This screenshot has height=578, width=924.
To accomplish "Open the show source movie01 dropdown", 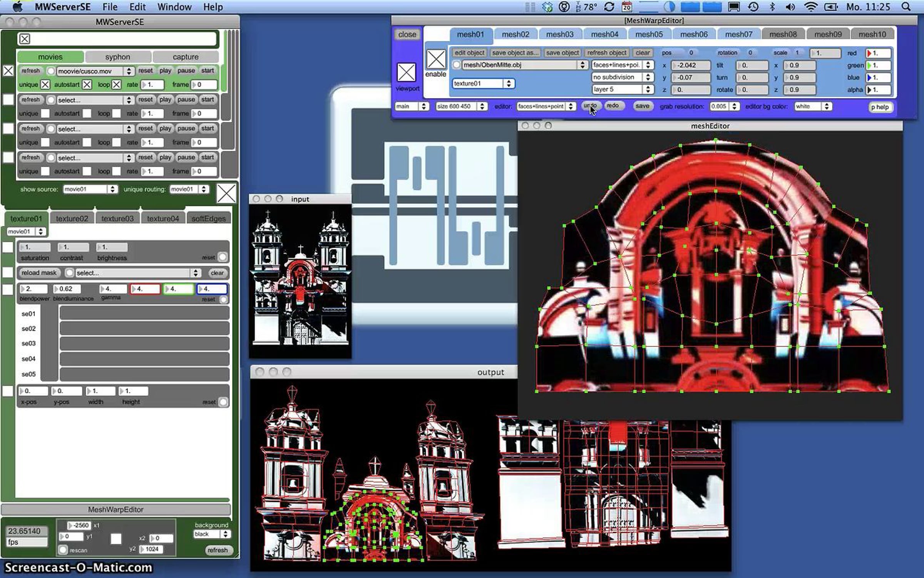I will click(x=90, y=189).
